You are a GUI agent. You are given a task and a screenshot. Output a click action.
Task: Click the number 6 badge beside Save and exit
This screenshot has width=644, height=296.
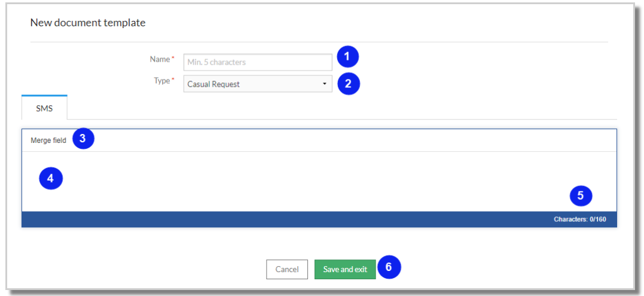tap(389, 267)
